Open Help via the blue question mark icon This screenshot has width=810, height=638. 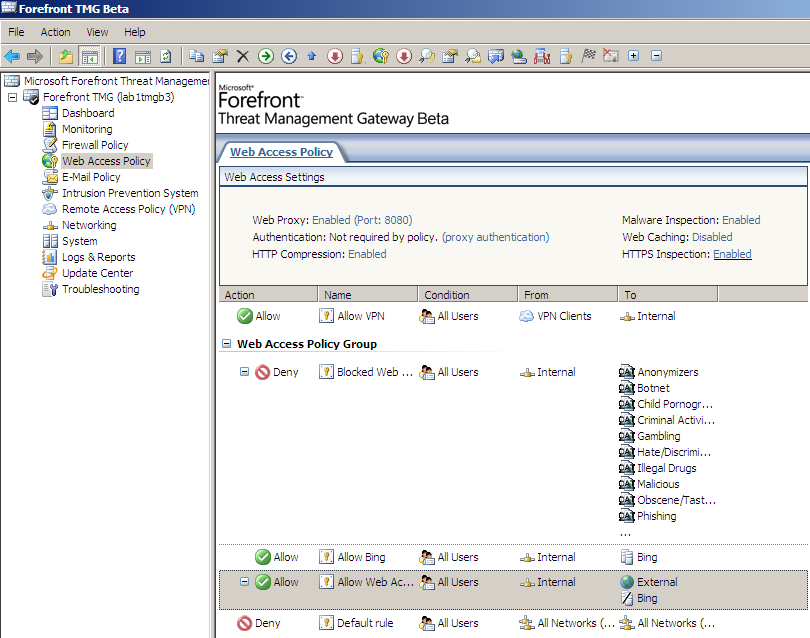[x=119, y=56]
